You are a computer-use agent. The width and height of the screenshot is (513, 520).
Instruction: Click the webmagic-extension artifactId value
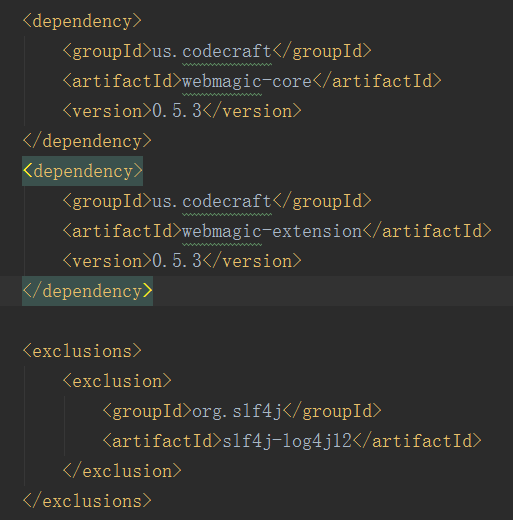tap(272, 232)
